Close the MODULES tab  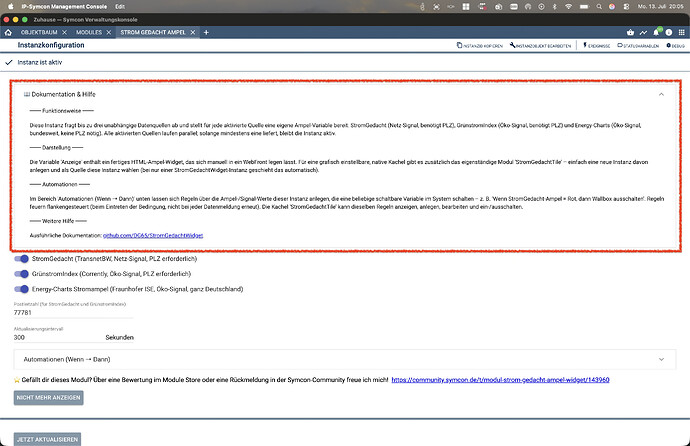109,33
